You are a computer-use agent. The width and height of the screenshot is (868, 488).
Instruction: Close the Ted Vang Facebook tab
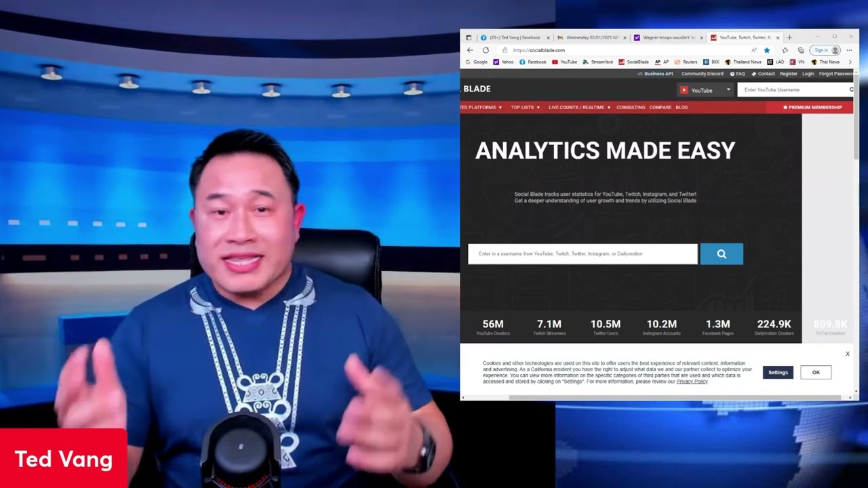(548, 38)
